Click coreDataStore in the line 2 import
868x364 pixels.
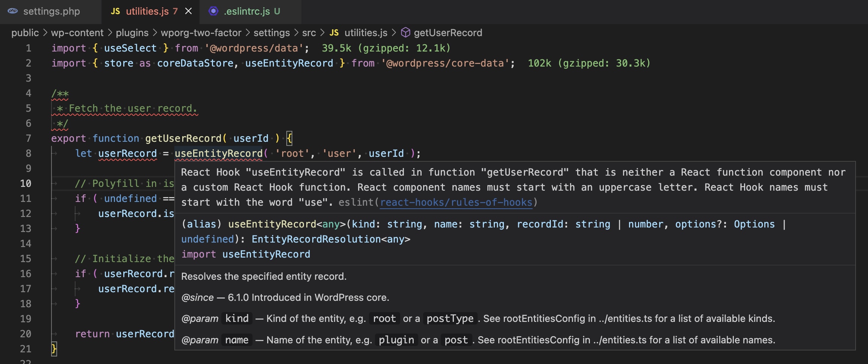pyautogui.click(x=195, y=63)
